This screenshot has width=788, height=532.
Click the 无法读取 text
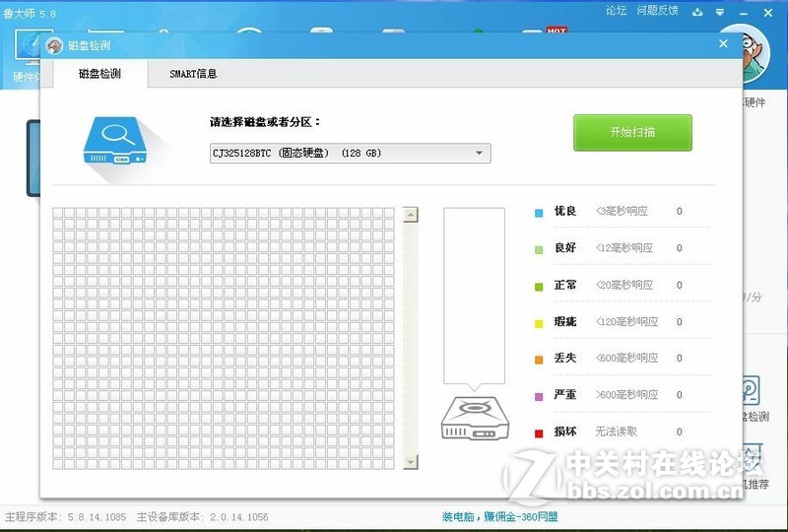coord(617,432)
